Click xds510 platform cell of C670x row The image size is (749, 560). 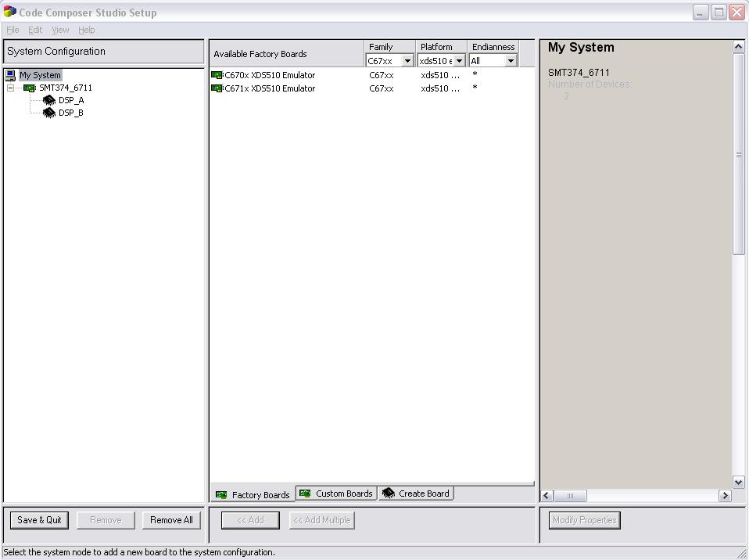[440, 75]
